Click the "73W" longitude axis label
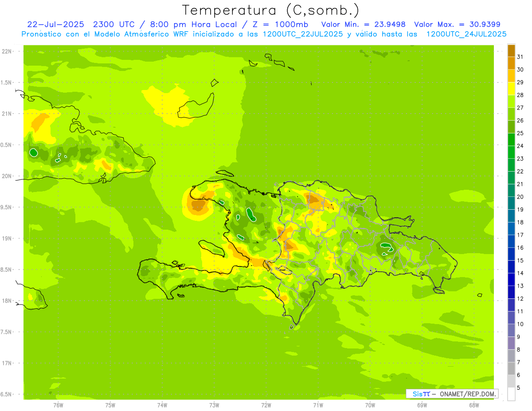This screenshot has height=411, width=532. [214, 405]
